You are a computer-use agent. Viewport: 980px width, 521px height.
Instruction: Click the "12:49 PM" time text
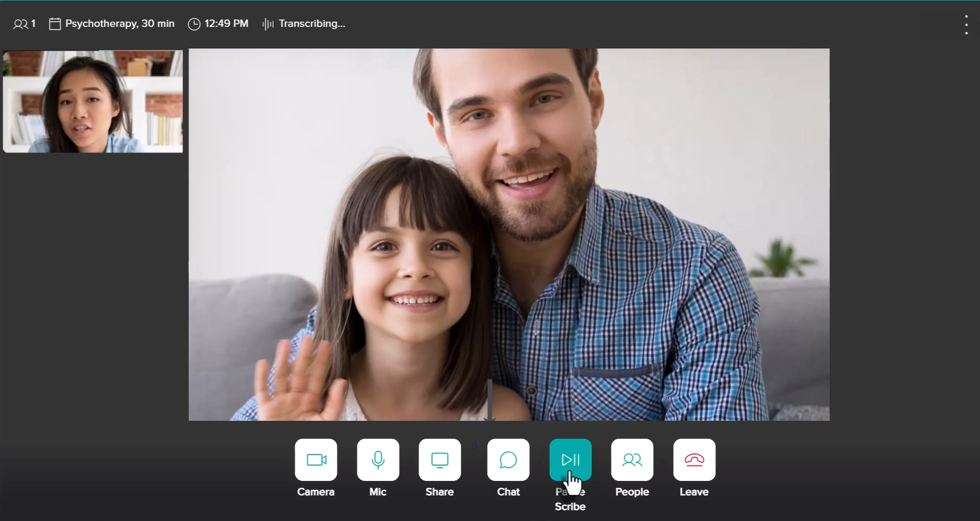[226, 24]
